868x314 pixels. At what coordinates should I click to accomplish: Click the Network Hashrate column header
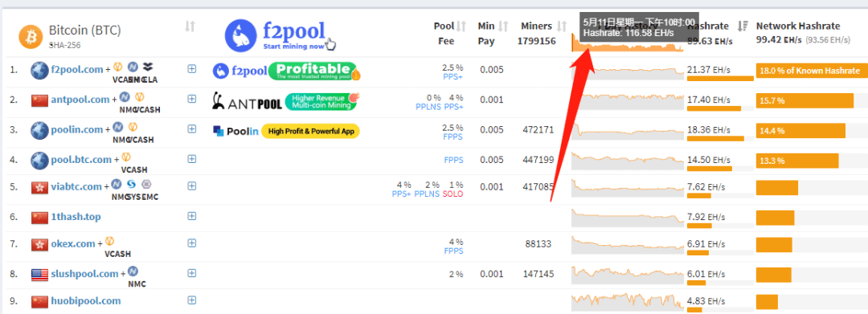click(x=798, y=26)
